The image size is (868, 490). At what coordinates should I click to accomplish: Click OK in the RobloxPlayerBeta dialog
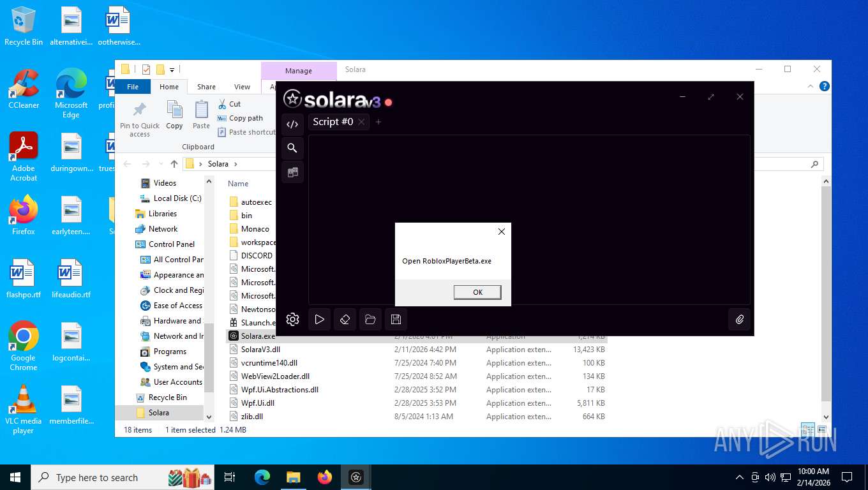[477, 292]
